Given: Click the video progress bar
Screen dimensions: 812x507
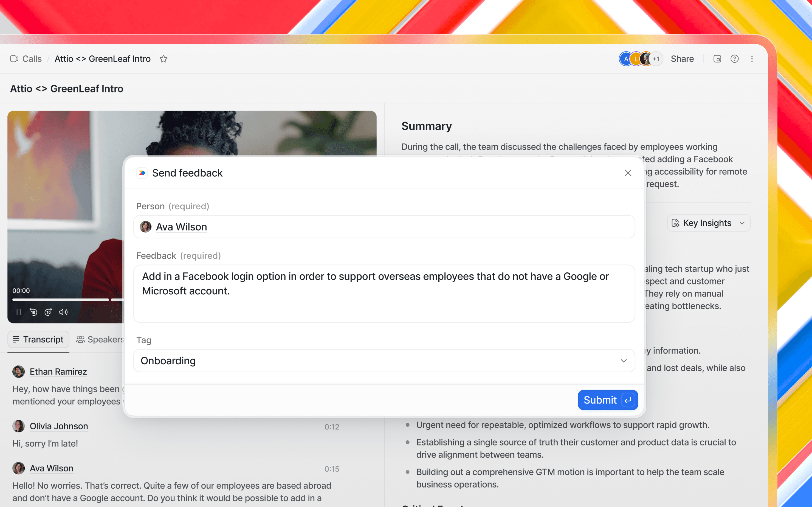Looking at the screenshot, I should coord(60,299).
